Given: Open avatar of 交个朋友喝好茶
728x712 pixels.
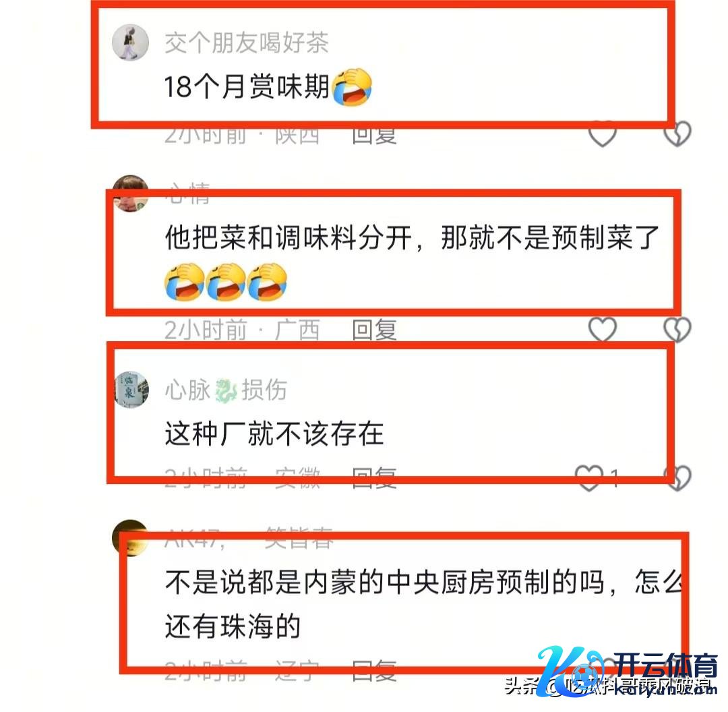Looking at the screenshot, I should tap(131, 42).
